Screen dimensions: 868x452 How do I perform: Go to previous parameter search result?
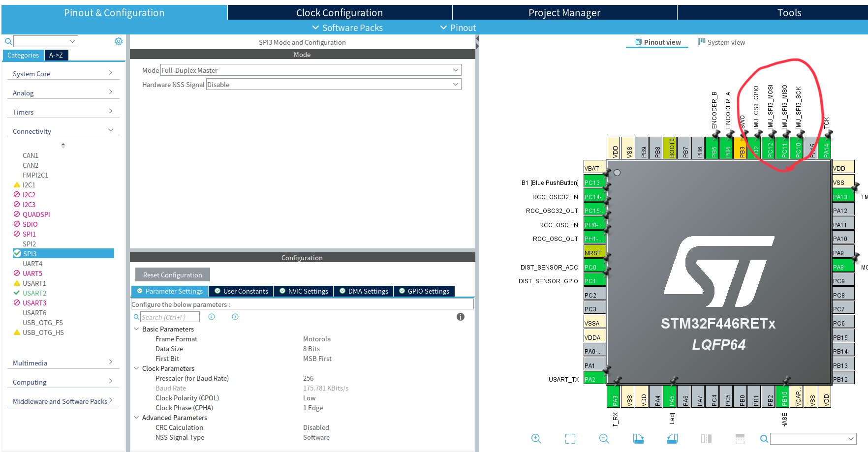[212, 317]
